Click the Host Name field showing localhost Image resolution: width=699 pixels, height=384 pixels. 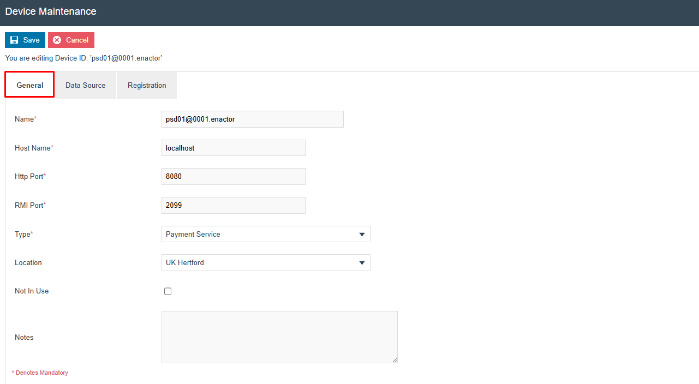point(233,148)
